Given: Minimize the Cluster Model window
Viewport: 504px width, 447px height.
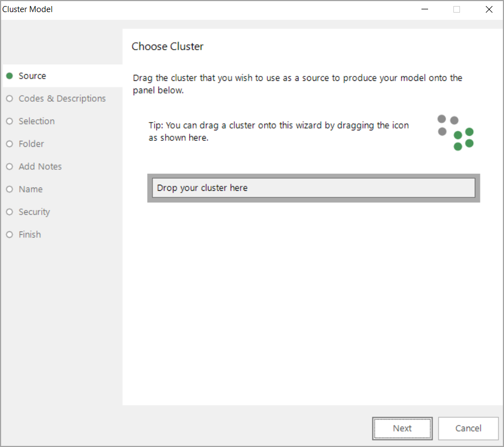Looking at the screenshot, I should pyautogui.click(x=425, y=9).
